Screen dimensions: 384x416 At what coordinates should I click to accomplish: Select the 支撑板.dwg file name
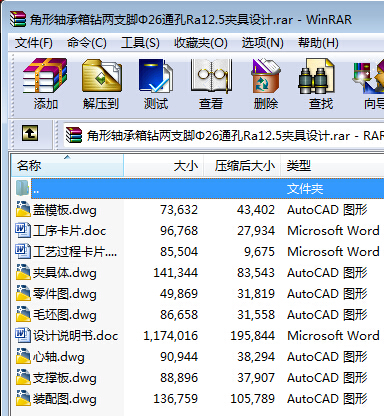tap(65, 378)
